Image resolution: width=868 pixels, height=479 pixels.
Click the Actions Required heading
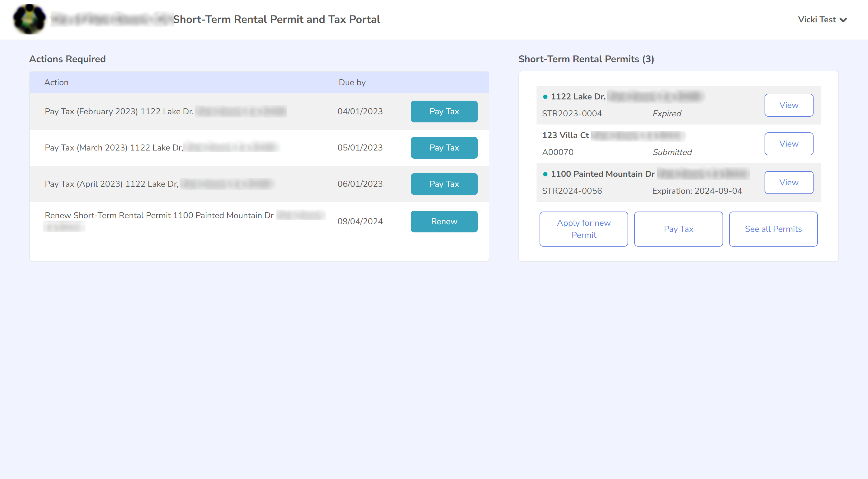click(67, 59)
